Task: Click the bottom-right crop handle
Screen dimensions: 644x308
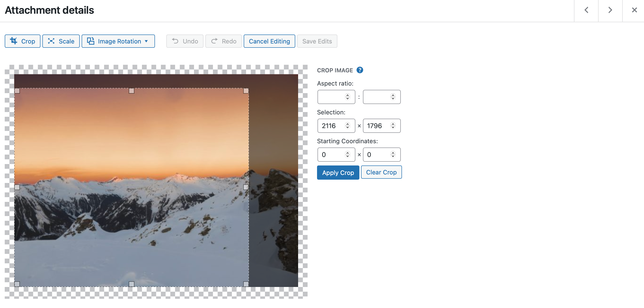Action: point(246,284)
